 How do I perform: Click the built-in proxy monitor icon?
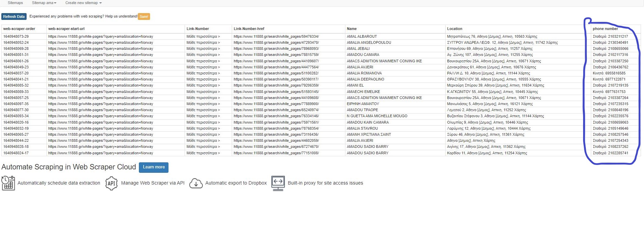pos(278,183)
